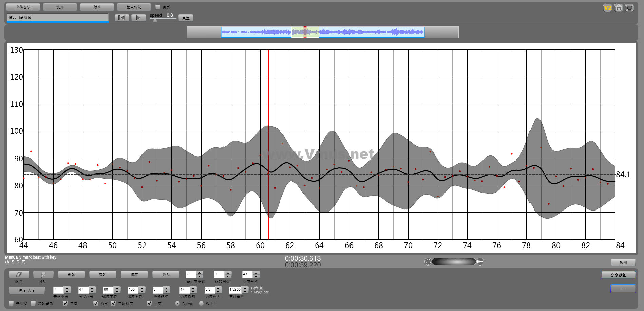
Task: Select the eraser (擦除) tool
Action: [19, 274]
